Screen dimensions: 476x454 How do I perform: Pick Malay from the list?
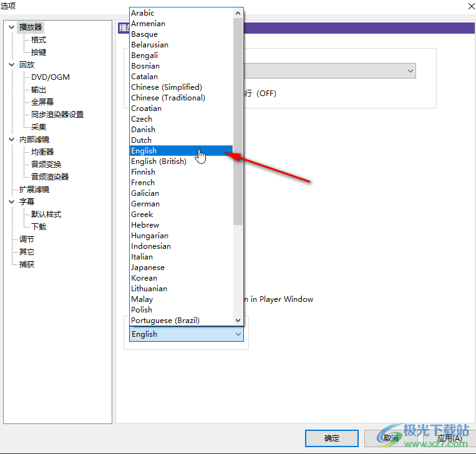click(182, 299)
